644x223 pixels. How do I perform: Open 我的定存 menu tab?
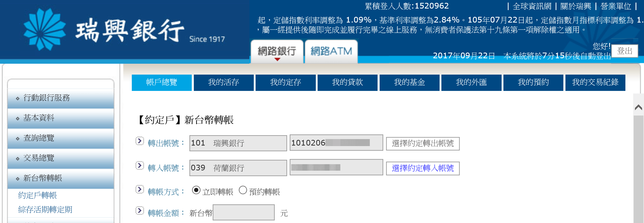click(286, 83)
